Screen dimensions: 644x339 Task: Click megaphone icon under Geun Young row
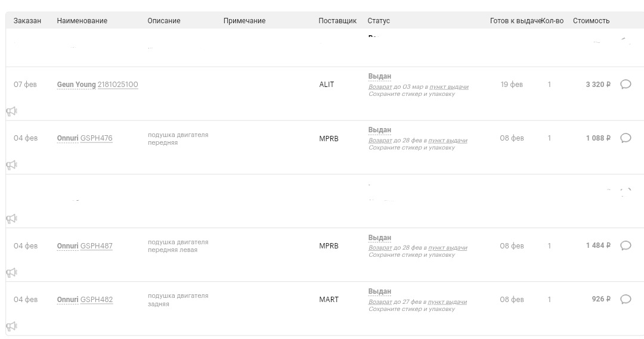coord(11,111)
